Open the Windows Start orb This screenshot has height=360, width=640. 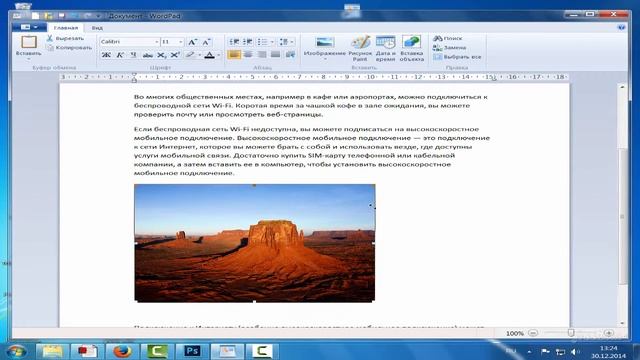tap(17, 351)
